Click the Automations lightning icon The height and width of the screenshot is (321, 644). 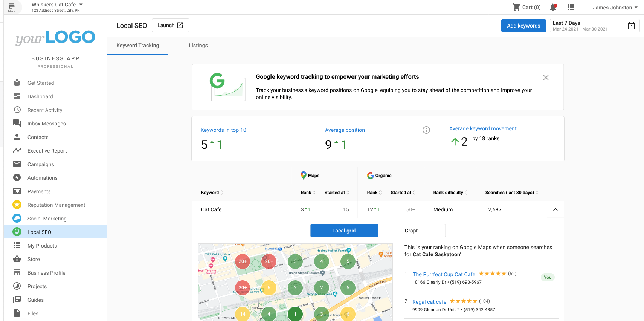(17, 178)
